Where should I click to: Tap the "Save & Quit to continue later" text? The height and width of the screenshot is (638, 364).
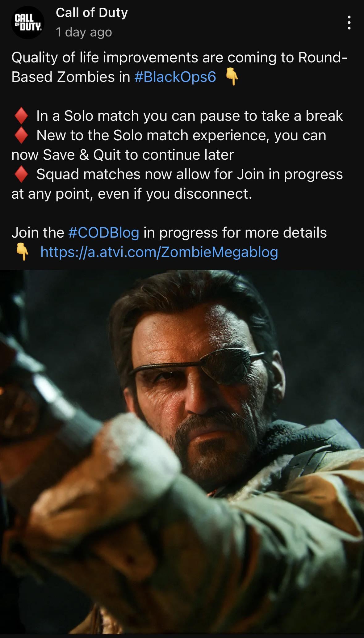click(138, 154)
